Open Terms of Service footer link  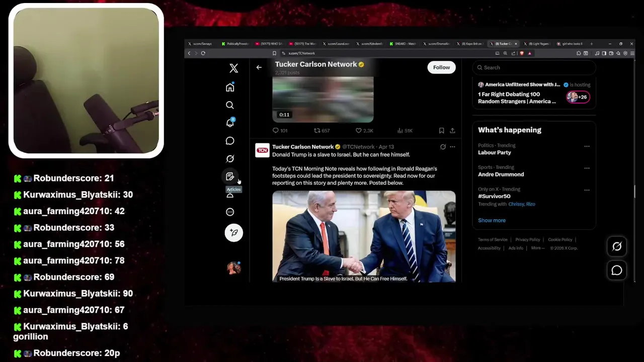pyautogui.click(x=493, y=240)
